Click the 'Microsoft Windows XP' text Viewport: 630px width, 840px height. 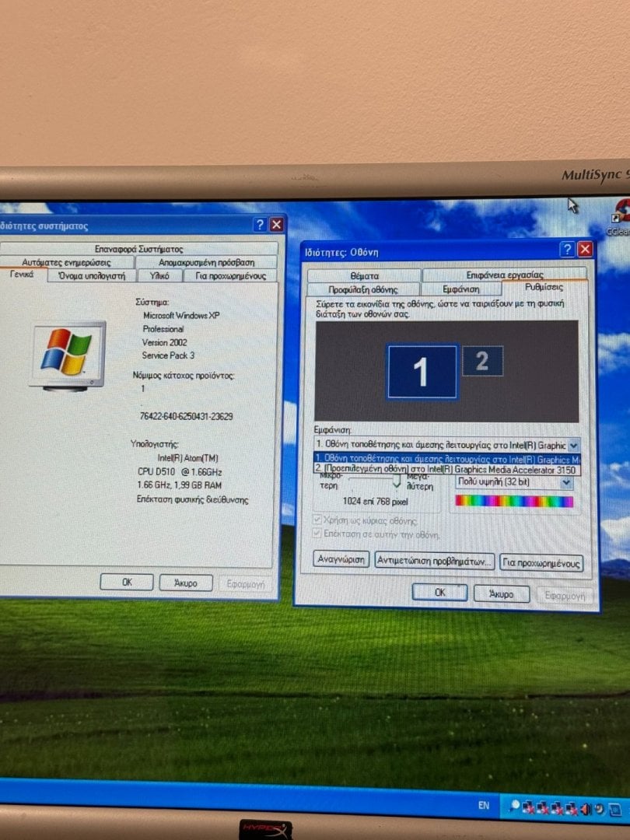pos(181,315)
